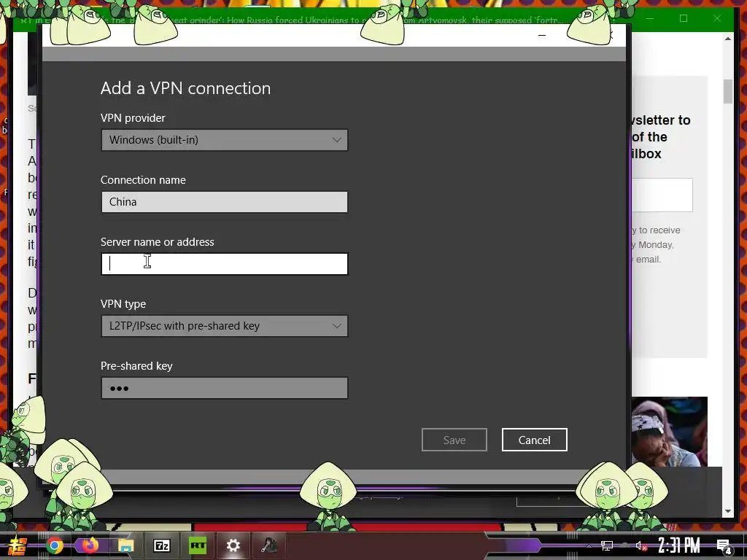Open the Settings gear in the taskbar

(x=233, y=545)
